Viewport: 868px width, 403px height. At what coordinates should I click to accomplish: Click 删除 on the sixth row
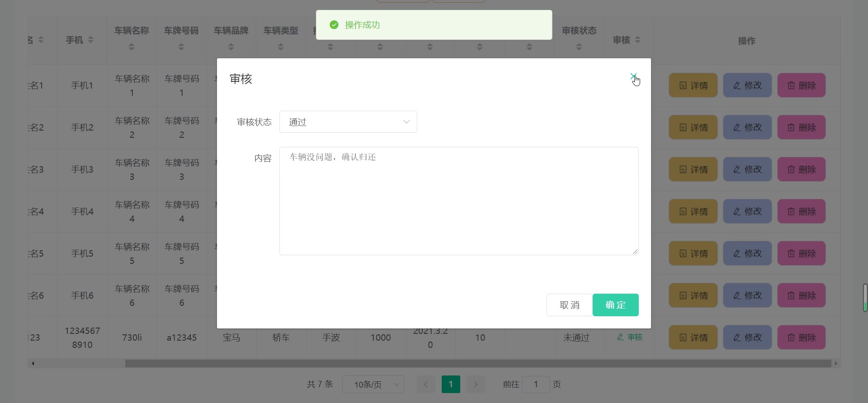click(x=801, y=295)
